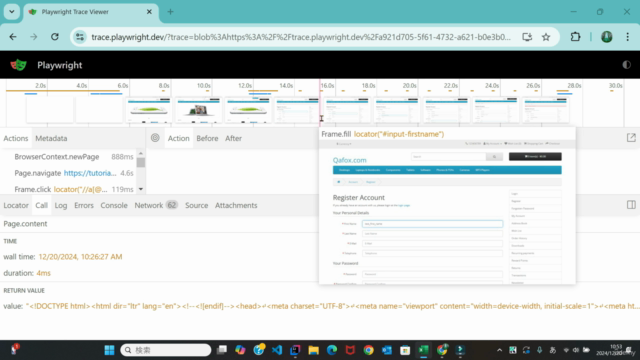Click the taskbar search box

click(x=166, y=350)
